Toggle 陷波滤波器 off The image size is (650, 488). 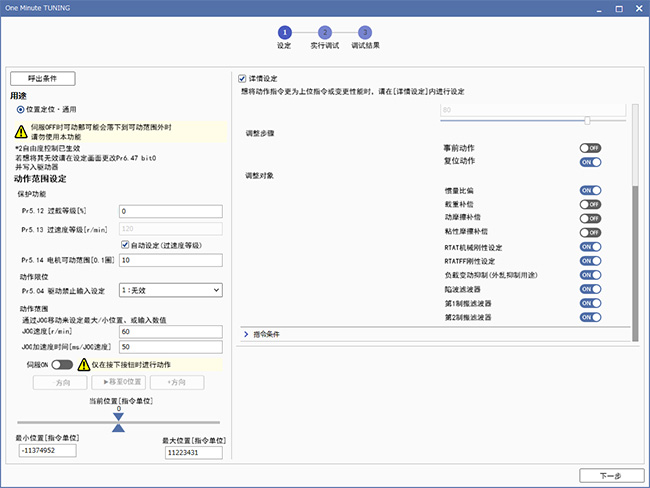click(590, 288)
